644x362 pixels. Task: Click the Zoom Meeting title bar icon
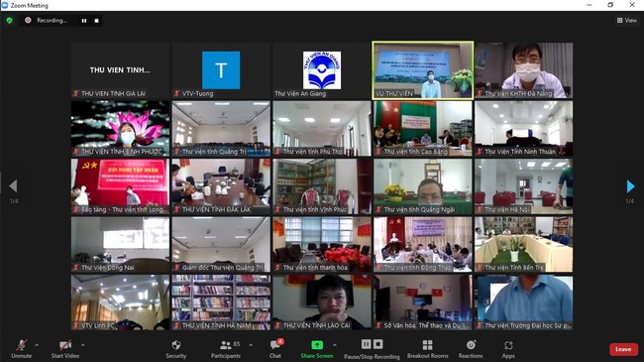pyautogui.click(x=5, y=5)
